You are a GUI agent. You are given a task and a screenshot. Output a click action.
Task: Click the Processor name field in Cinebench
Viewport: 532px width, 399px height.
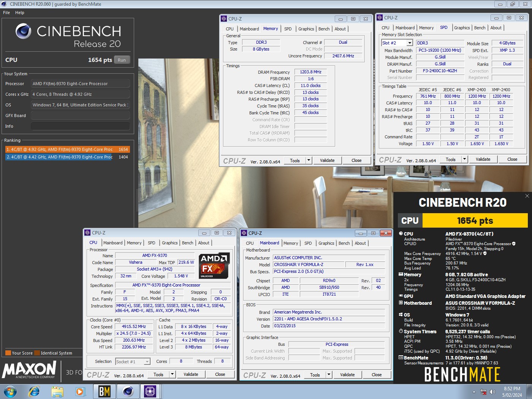(80, 84)
